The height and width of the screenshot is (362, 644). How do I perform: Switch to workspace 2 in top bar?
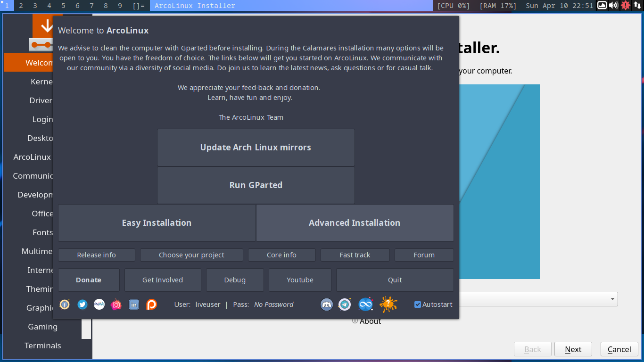point(21,6)
